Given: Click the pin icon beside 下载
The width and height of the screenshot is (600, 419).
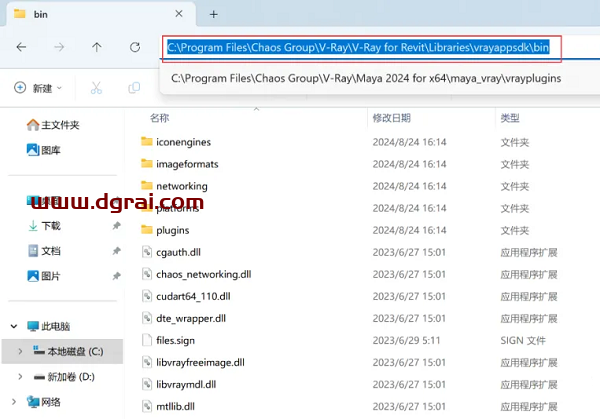Looking at the screenshot, I should (117, 226).
